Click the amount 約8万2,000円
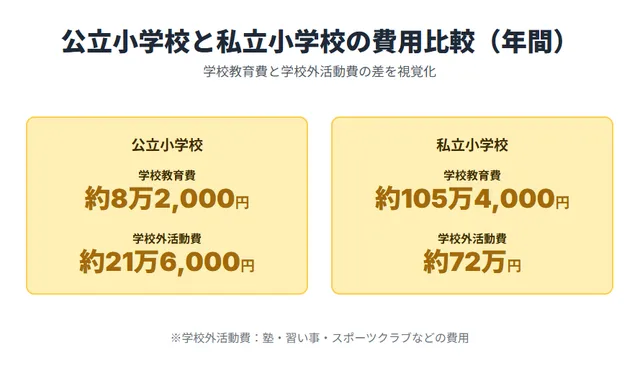 [167, 199]
